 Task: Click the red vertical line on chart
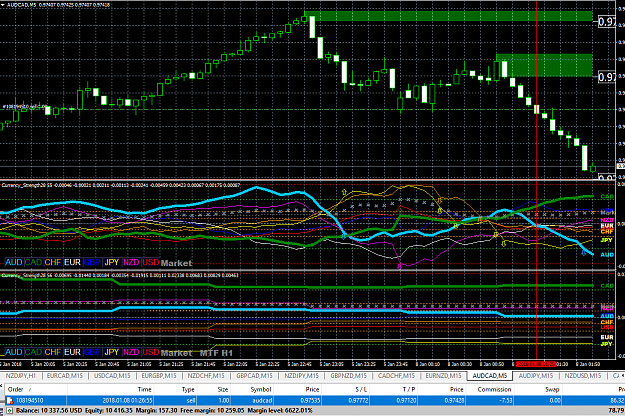pos(537,179)
